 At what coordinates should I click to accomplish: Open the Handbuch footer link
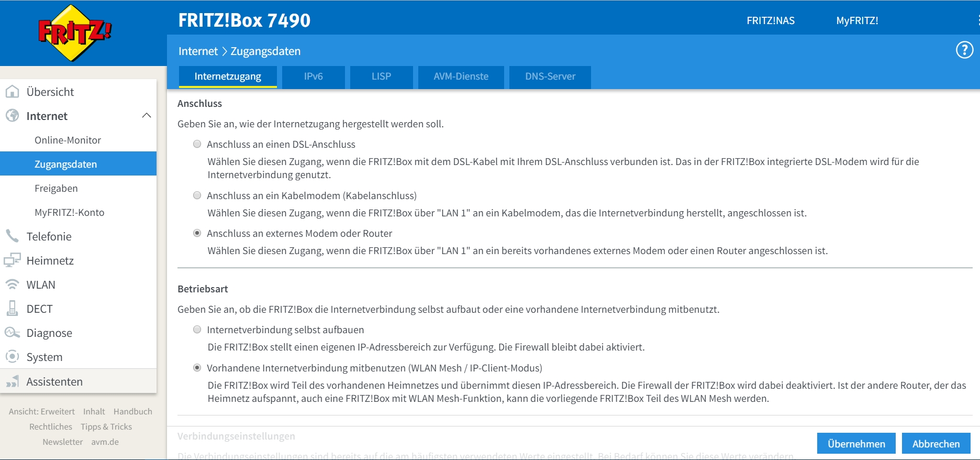133,412
